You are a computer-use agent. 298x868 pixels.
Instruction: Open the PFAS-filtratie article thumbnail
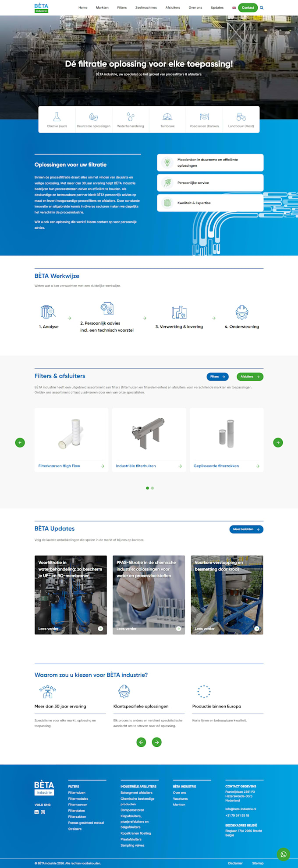(x=149, y=595)
